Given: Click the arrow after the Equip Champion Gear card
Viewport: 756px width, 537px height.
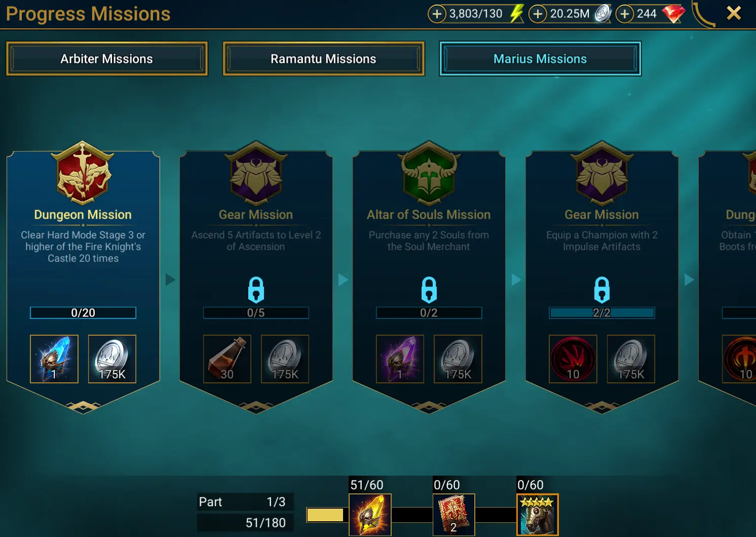Looking at the screenshot, I should pos(689,279).
